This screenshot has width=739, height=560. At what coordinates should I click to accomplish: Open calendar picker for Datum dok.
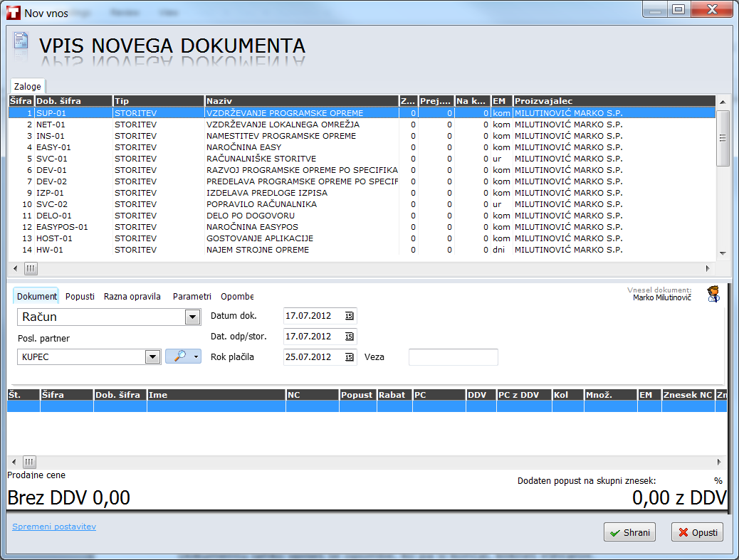click(x=350, y=316)
